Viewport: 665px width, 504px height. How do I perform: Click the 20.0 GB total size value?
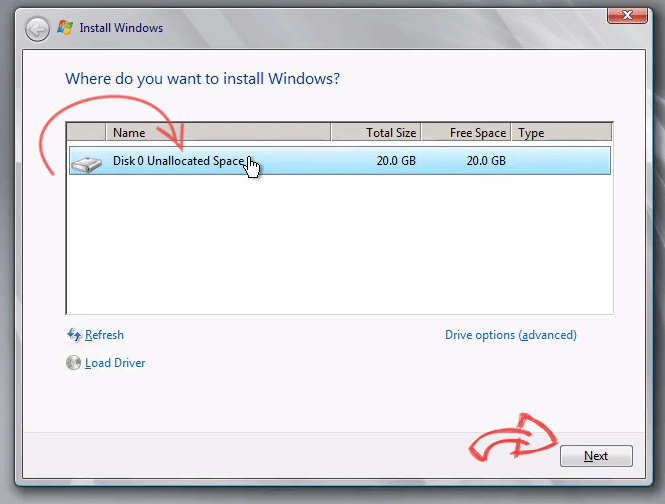[x=396, y=161]
